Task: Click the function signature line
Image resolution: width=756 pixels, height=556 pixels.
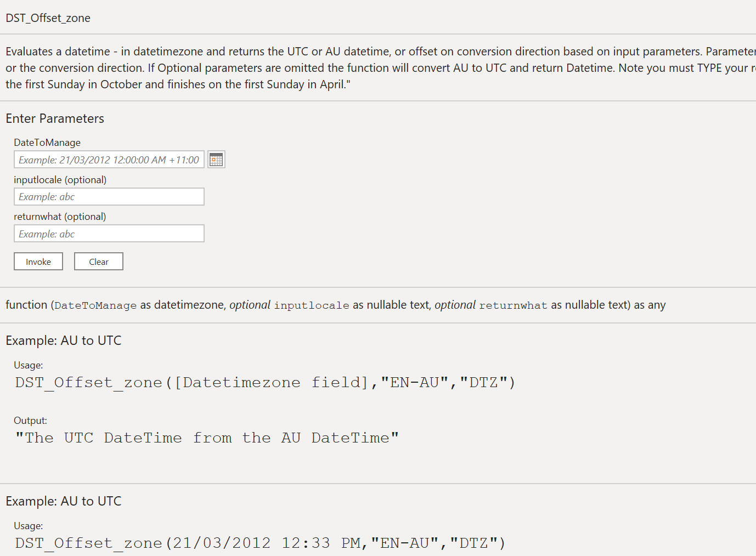Action: (x=336, y=305)
